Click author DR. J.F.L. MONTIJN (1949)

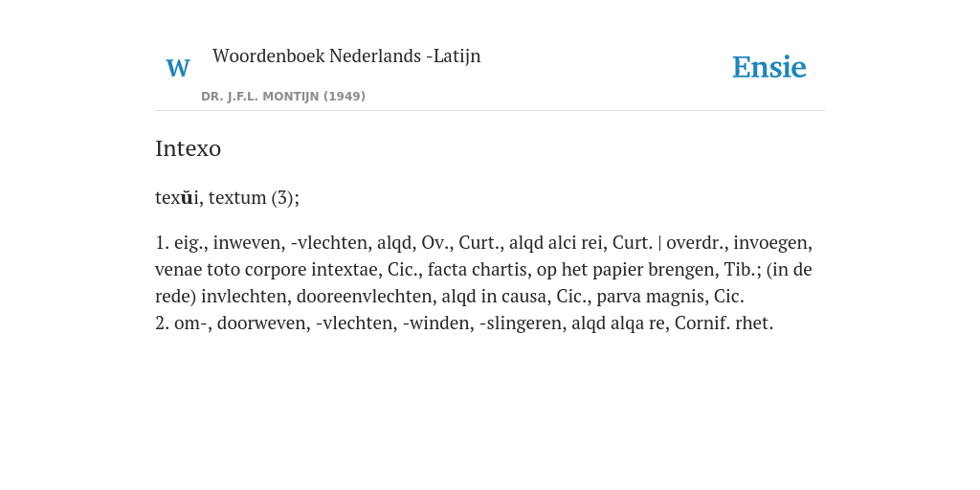tap(283, 97)
